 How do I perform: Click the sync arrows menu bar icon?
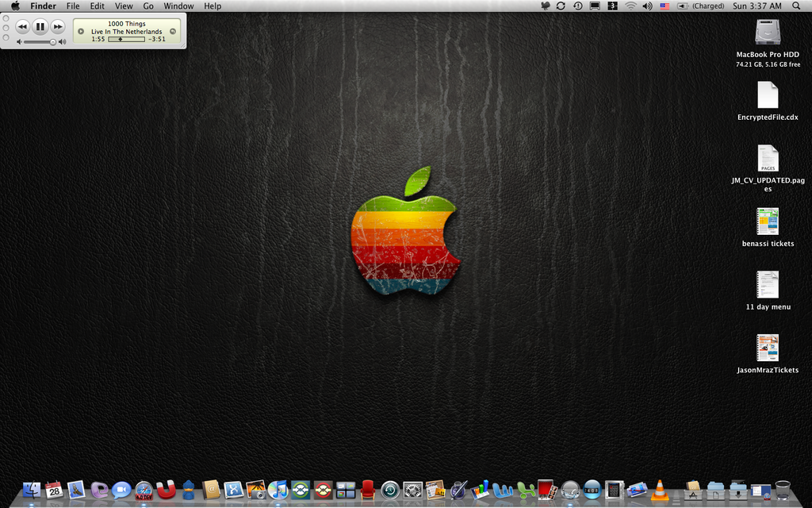pyautogui.click(x=561, y=6)
